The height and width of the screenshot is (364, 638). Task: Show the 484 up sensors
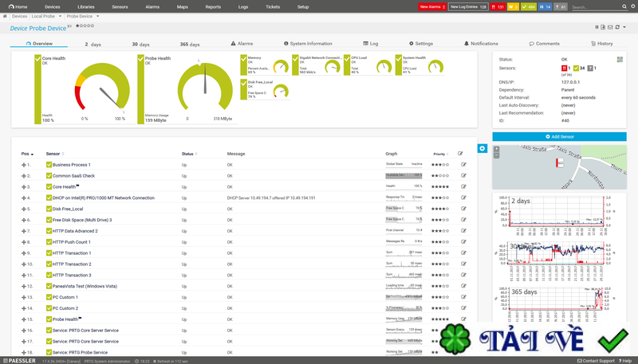click(529, 7)
